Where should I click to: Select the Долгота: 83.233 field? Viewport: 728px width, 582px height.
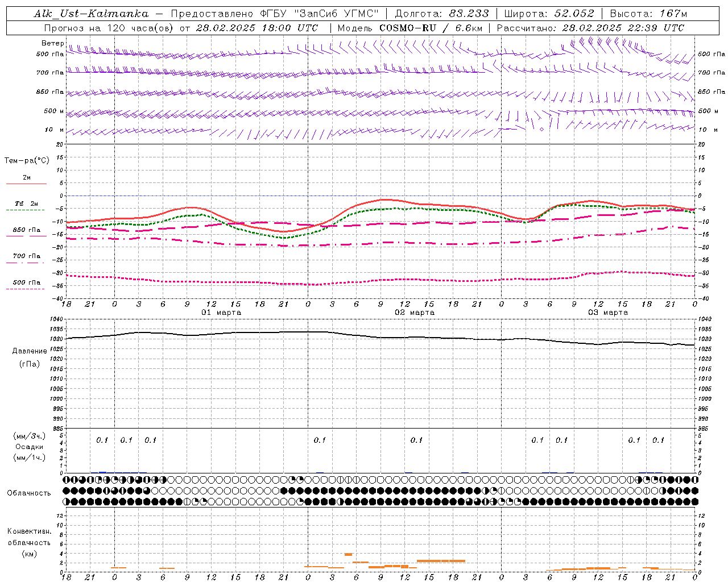point(441,14)
